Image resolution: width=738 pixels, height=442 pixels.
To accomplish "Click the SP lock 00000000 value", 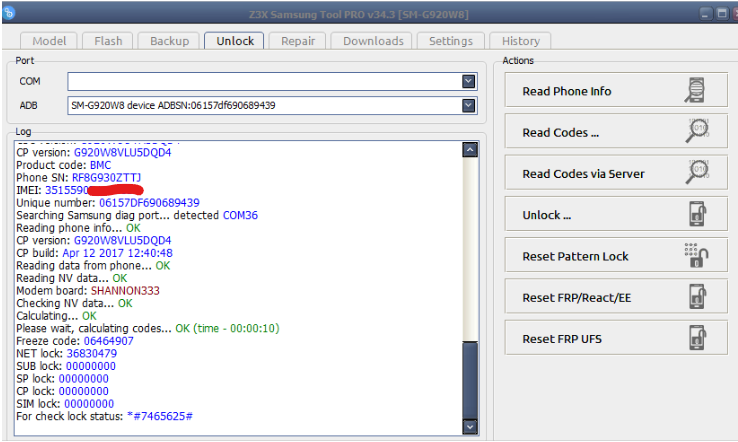I will (84, 378).
